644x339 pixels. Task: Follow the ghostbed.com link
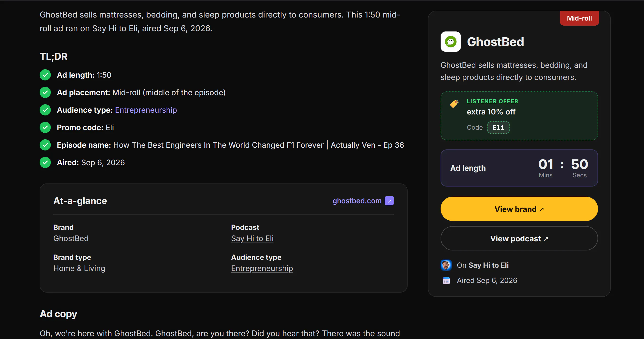click(357, 201)
